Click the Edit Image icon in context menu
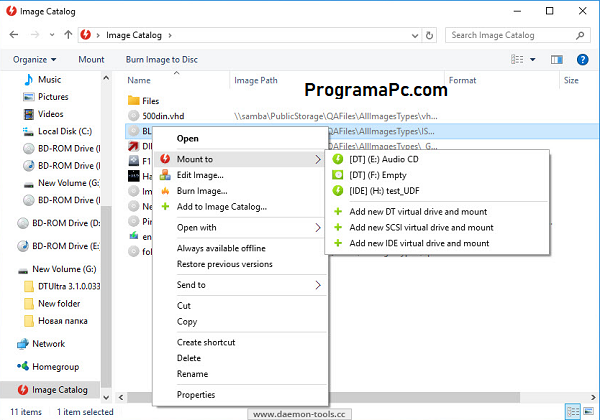The image size is (600, 420). click(164, 175)
